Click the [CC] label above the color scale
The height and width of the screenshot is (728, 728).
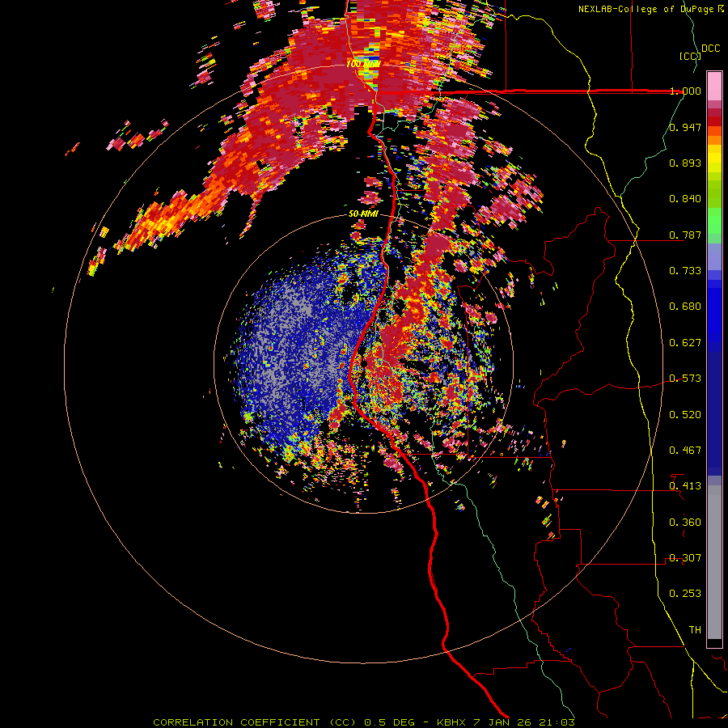690,56
